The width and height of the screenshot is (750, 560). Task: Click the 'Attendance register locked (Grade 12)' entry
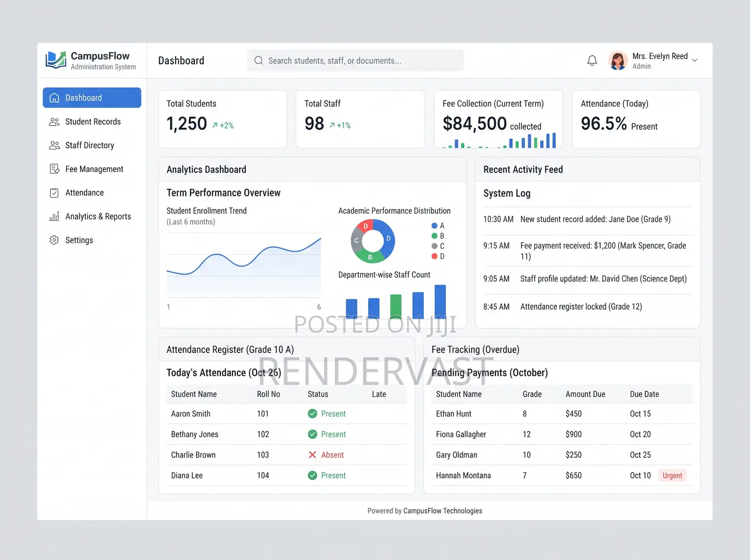(588, 307)
